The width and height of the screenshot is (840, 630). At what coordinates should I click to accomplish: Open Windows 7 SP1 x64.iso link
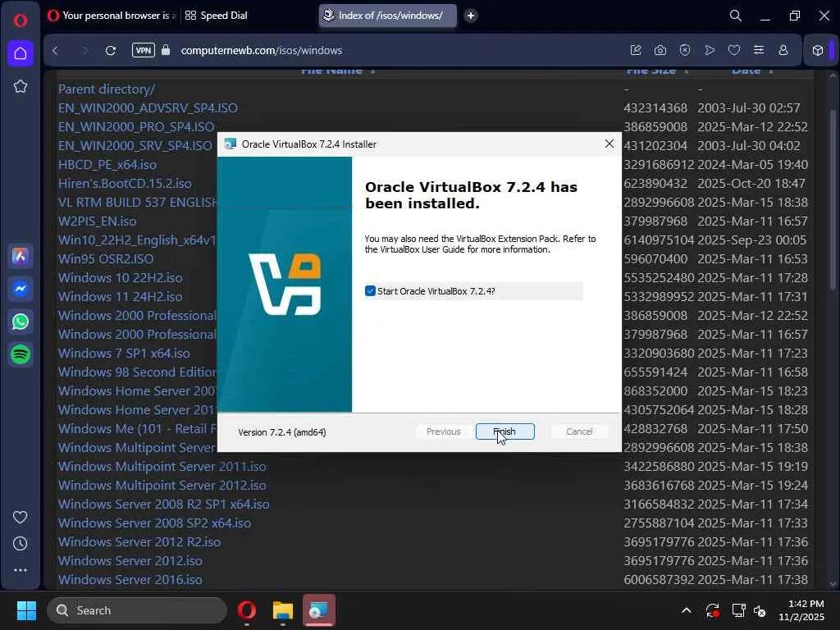(x=124, y=353)
